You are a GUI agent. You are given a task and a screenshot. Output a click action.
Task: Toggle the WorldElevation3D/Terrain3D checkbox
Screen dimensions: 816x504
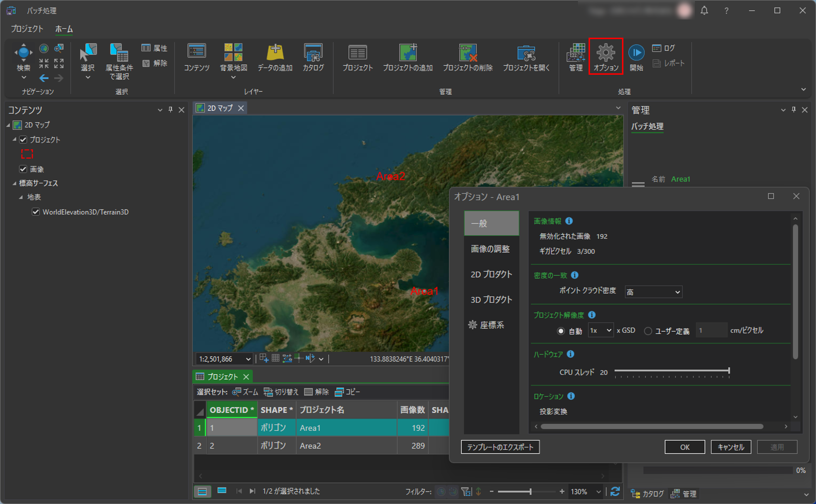tap(36, 212)
